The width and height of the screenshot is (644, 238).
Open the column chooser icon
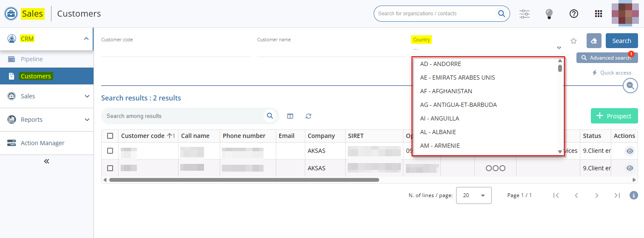(290, 116)
